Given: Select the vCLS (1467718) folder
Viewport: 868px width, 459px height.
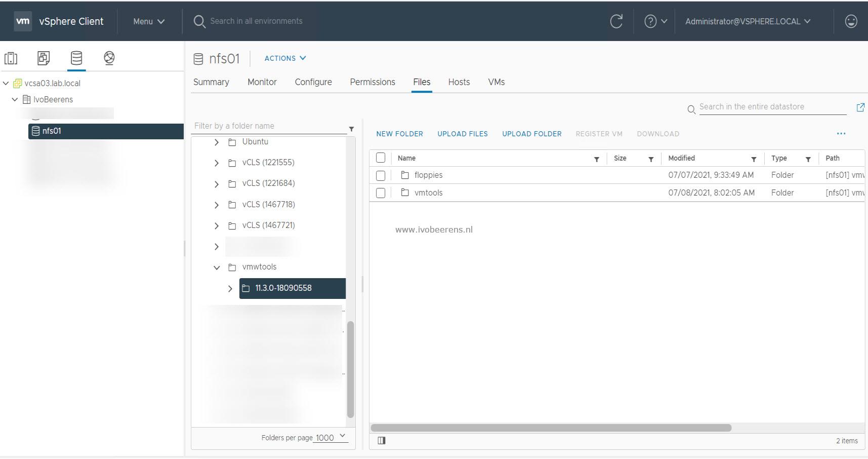Looking at the screenshot, I should click(268, 205).
